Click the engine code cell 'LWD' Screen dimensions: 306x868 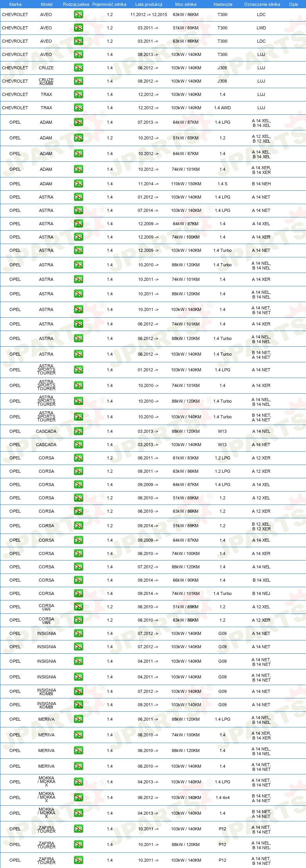(261, 28)
